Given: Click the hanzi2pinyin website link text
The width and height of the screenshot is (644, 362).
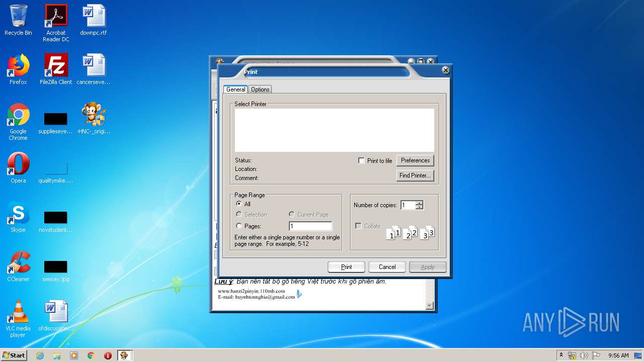Looking at the screenshot, I should click(x=252, y=291).
